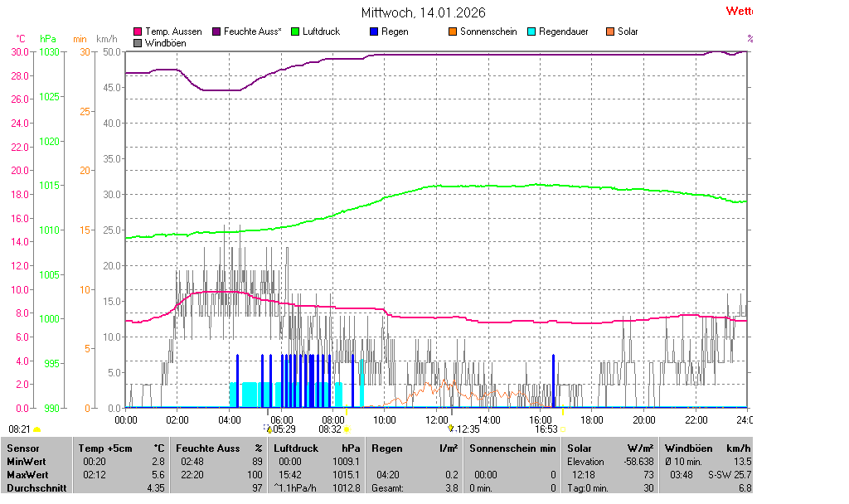Click the gray Windböen legend swatch
This screenshot has width=849, height=504.
(x=138, y=42)
